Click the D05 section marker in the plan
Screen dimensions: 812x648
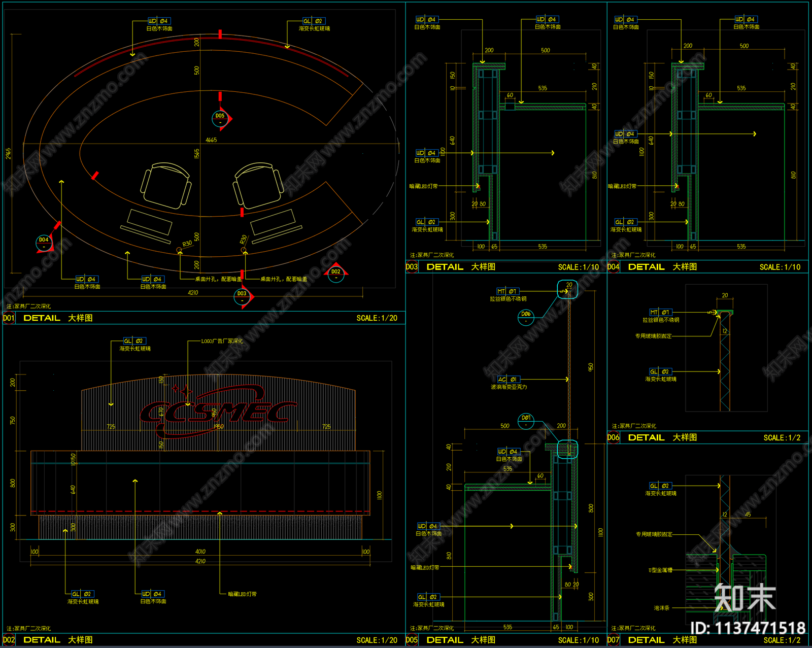[220, 119]
